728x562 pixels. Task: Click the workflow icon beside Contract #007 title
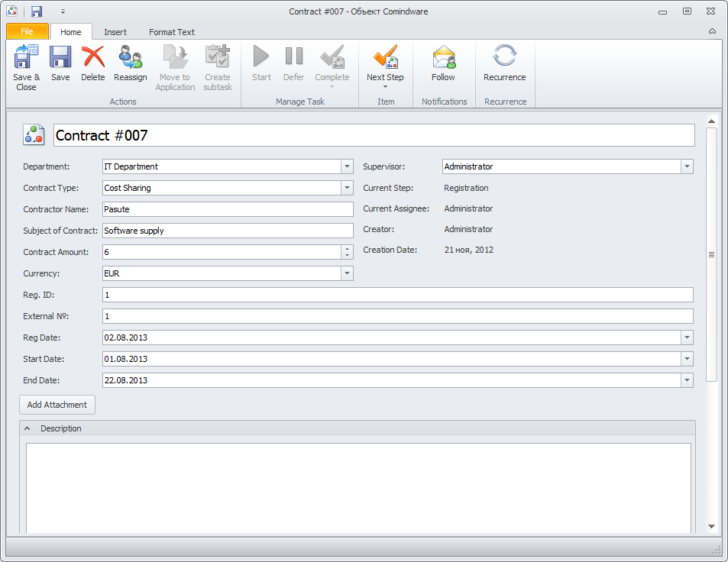pos(34,135)
